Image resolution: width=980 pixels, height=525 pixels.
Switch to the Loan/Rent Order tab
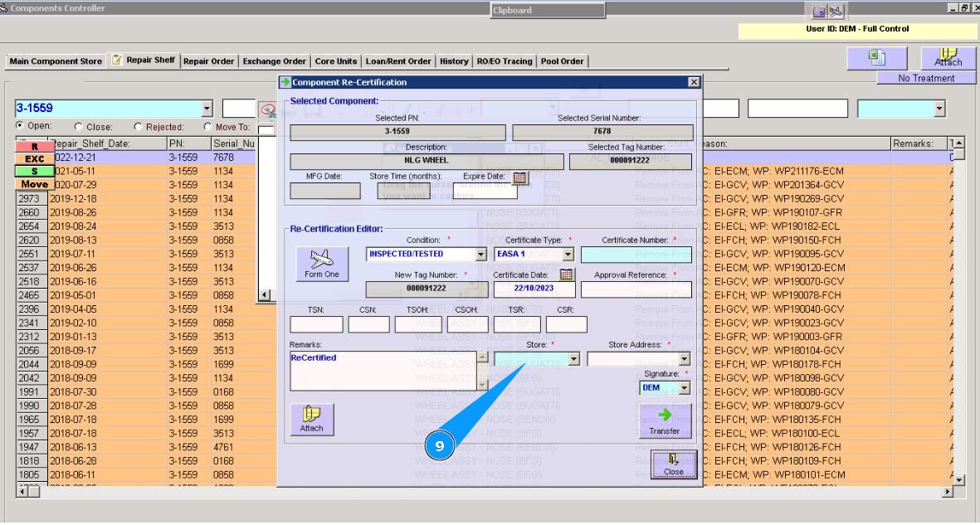click(398, 61)
